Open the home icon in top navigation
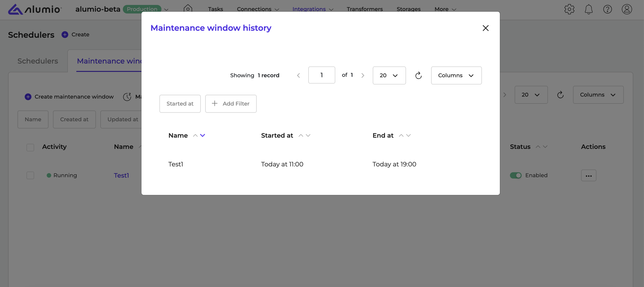The width and height of the screenshot is (644, 287). [188, 9]
